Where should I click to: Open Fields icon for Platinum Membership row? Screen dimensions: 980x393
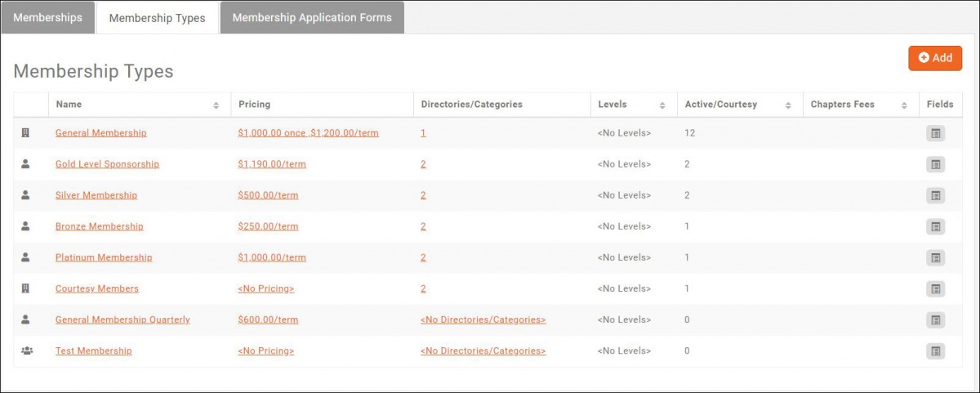tap(936, 257)
